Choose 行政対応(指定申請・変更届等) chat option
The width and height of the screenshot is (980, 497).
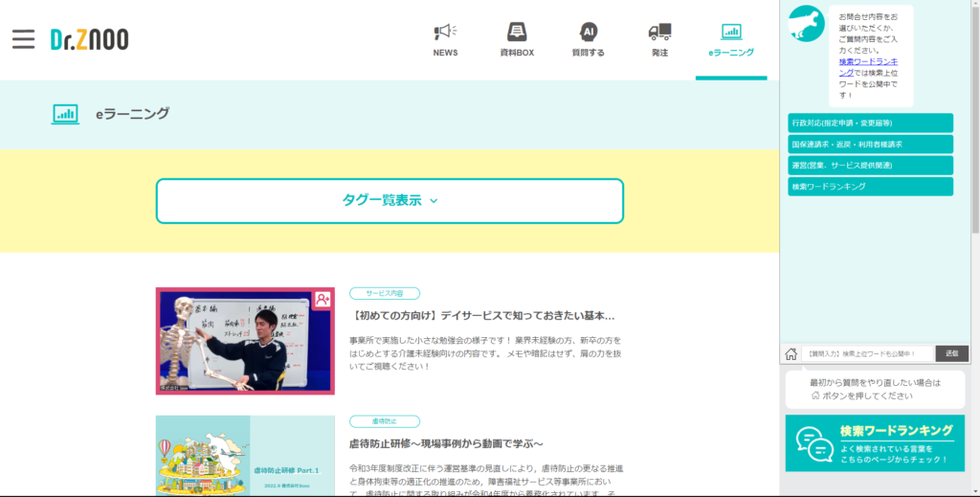tap(870, 124)
